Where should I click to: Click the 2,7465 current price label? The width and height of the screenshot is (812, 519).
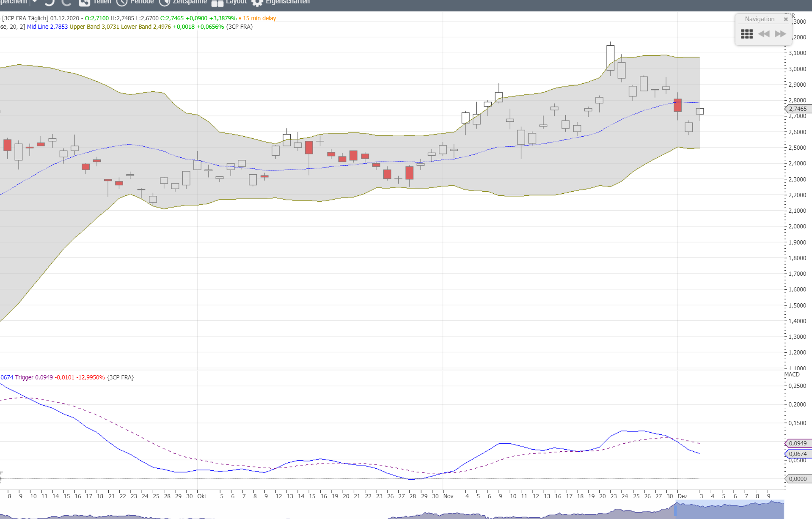(798, 109)
